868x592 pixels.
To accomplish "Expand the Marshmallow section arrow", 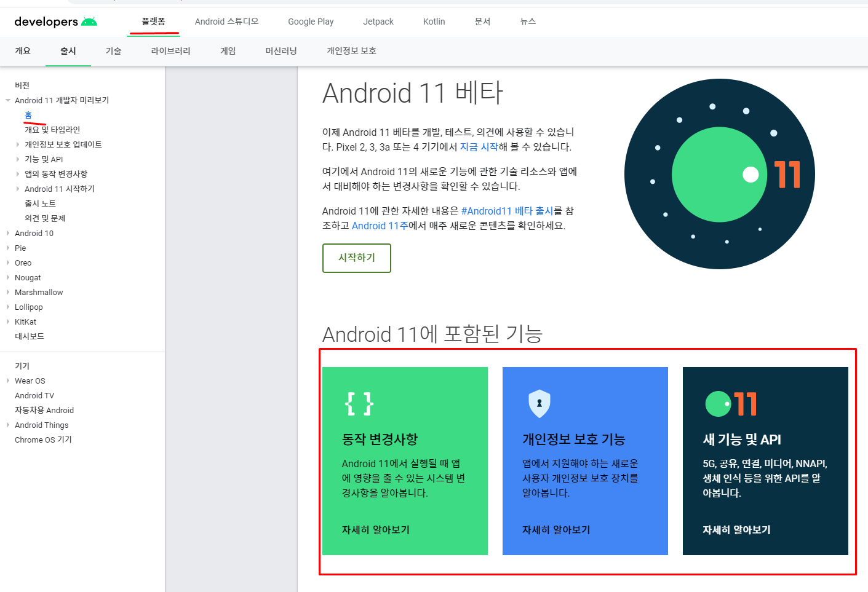I will tap(8, 292).
